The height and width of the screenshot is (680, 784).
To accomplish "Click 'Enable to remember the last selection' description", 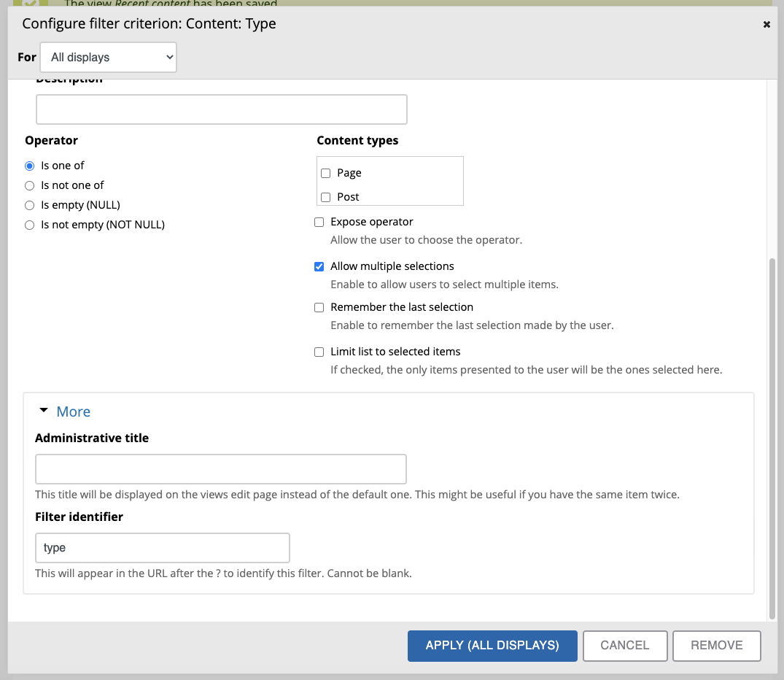I will (x=472, y=325).
